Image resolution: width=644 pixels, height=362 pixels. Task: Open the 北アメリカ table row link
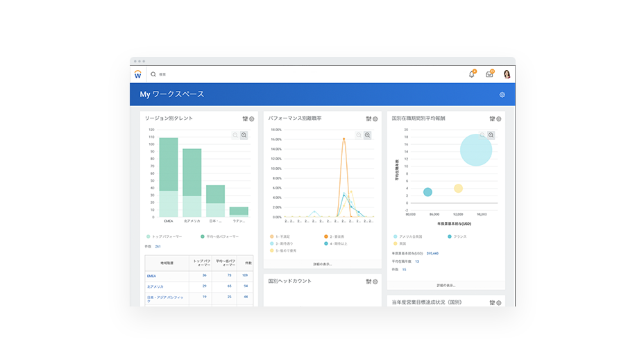coord(154,286)
